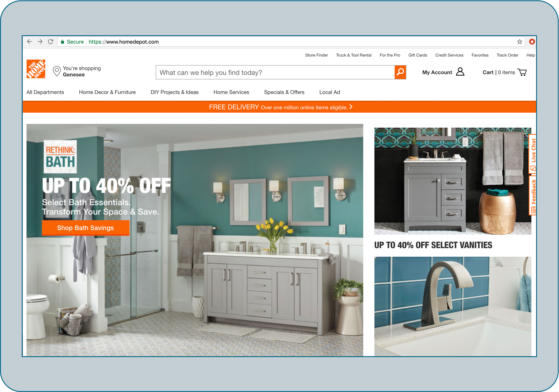Image resolution: width=559 pixels, height=392 pixels.
Task: Expand the Home Services dropdown
Action: [x=231, y=92]
